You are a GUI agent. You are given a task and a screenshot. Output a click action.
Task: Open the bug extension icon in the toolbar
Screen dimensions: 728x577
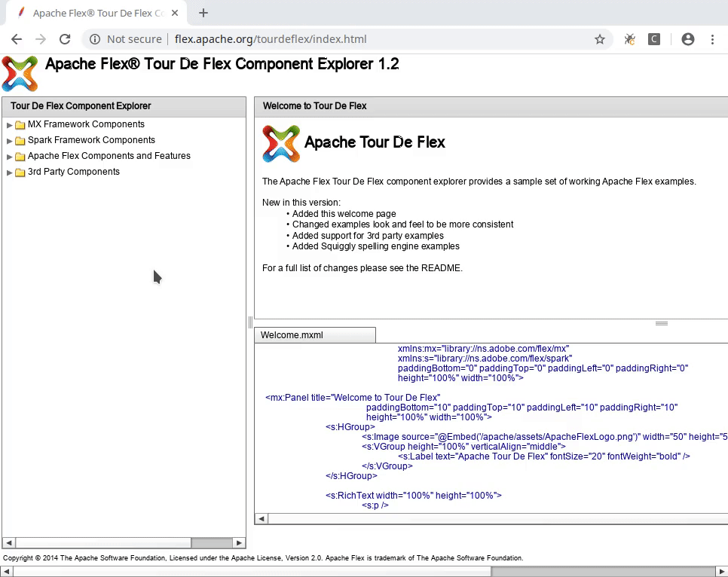point(629,39)
